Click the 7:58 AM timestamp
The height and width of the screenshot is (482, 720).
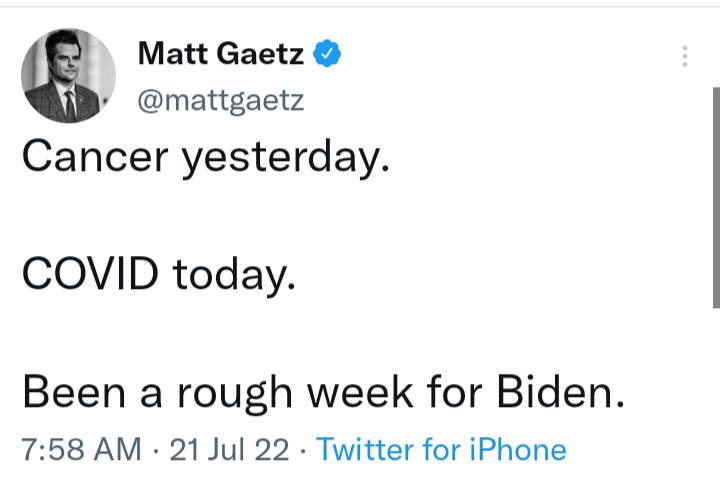(x=80, y=450)
